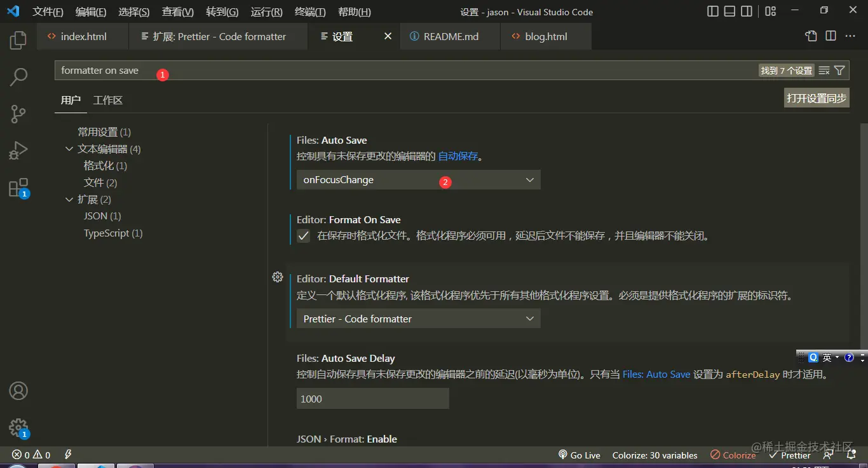
Task: Open the 转到(G) menu
Action: pos(222,11)
